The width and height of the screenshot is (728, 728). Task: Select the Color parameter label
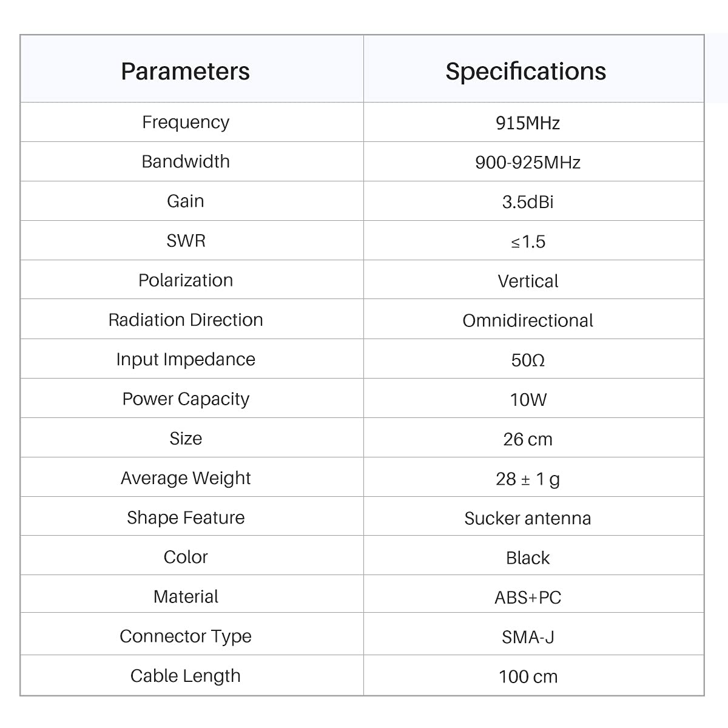(x=186, y=557)
